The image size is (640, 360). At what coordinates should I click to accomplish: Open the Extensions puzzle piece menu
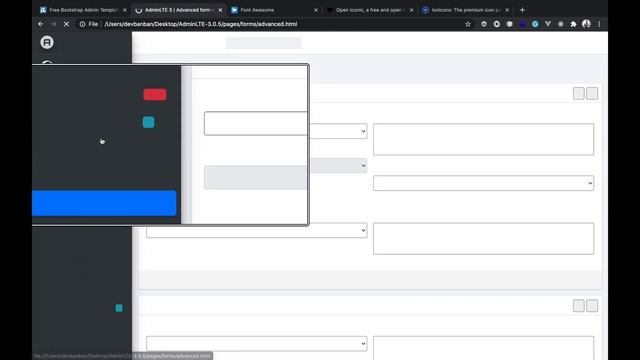573,24
